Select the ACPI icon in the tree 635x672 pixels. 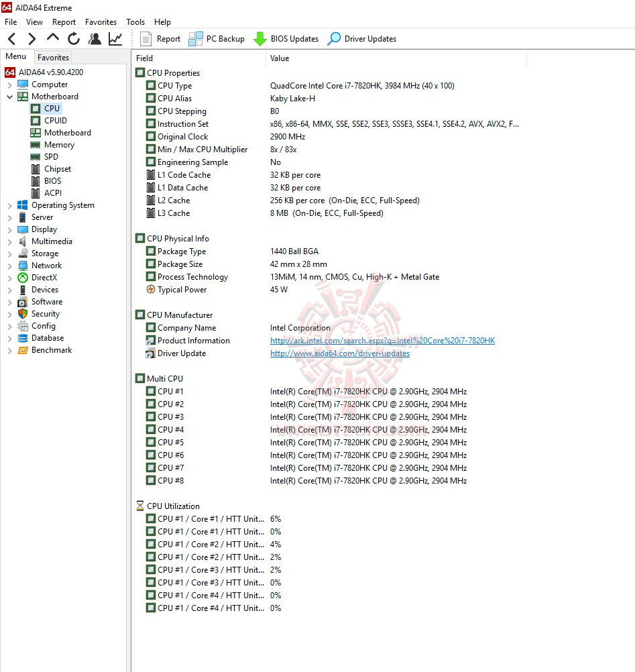(36, 193)
